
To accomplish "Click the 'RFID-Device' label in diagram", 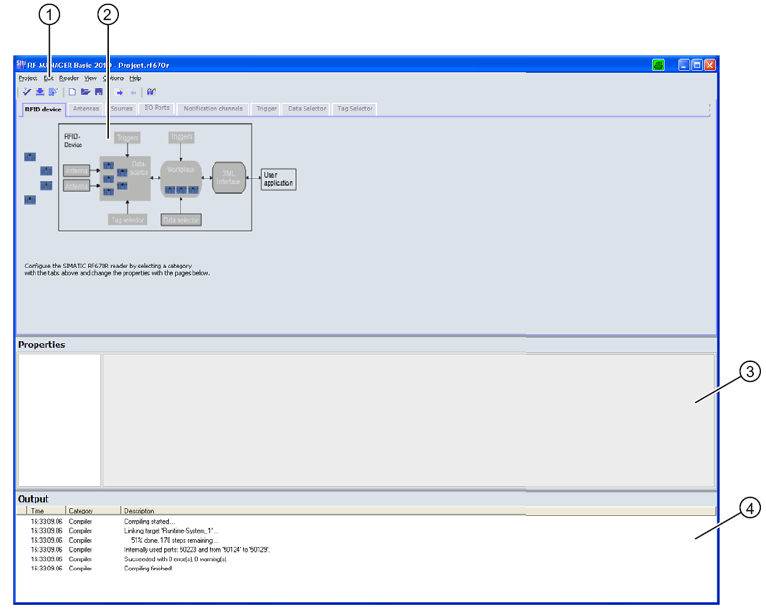I will click(73, 141).
